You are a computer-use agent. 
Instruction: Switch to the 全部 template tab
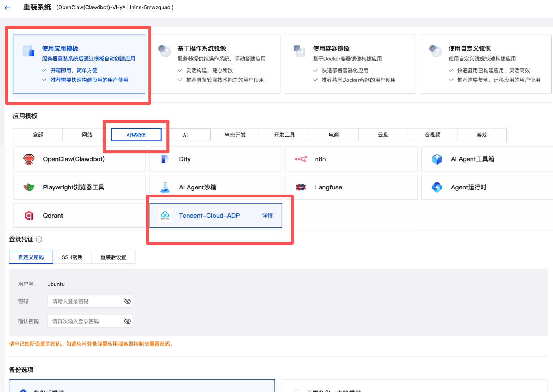point(38,135)
